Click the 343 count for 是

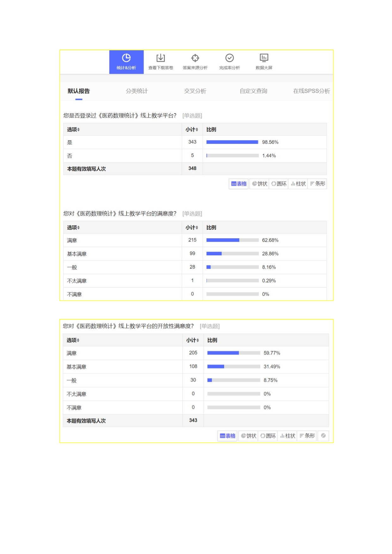[x=192, y=142]
